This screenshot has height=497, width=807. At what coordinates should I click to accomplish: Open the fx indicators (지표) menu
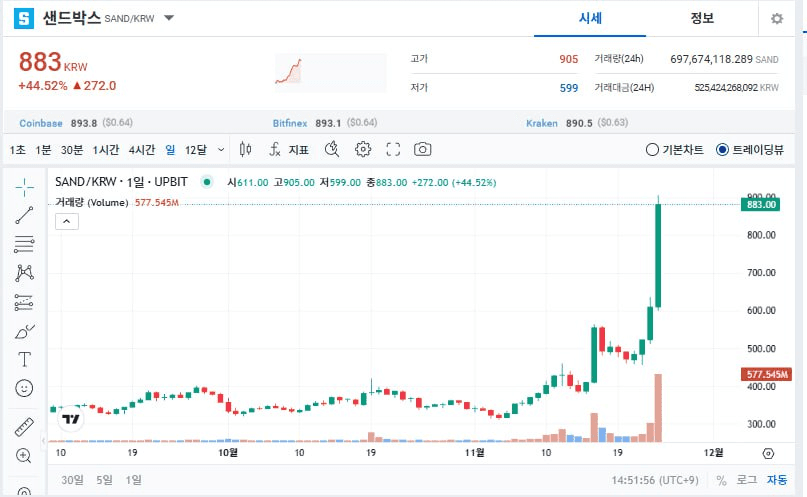[289, 150]
